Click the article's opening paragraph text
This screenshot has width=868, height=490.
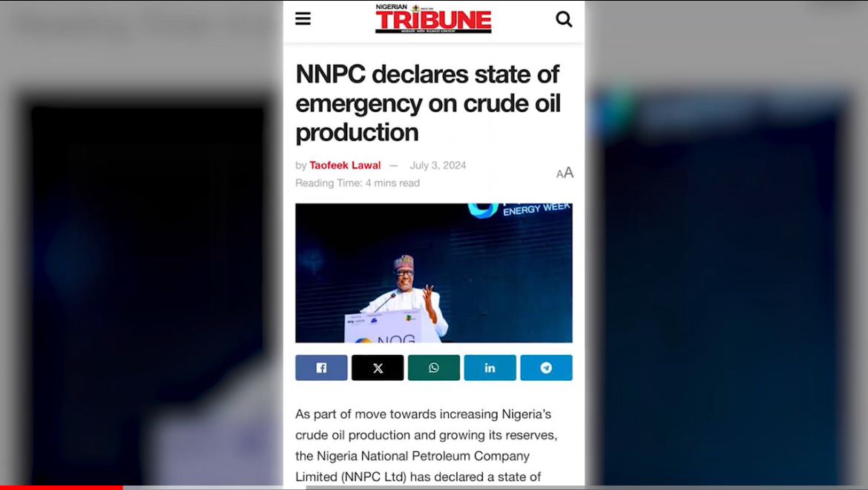point(427,445)
